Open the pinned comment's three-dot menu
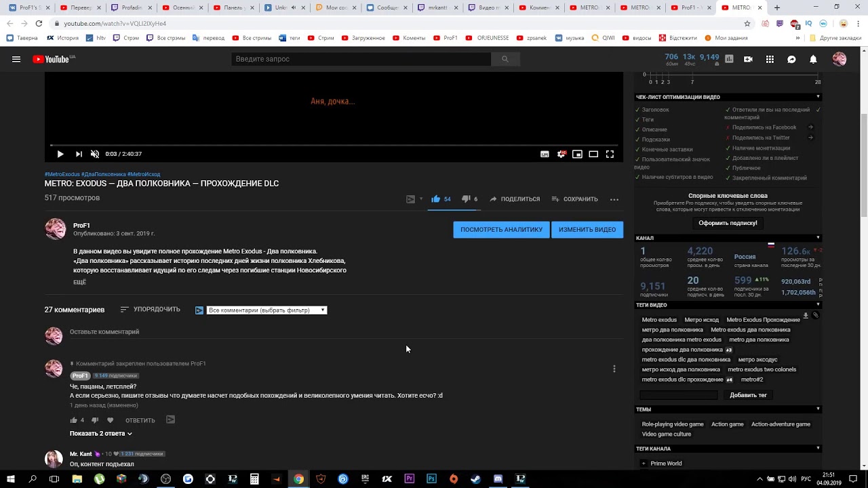This screenshot has width=868, height=488. 614,369
